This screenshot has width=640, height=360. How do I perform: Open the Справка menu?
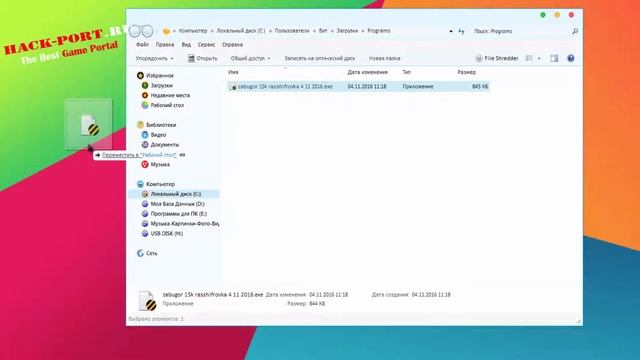(x=232, y=44)
